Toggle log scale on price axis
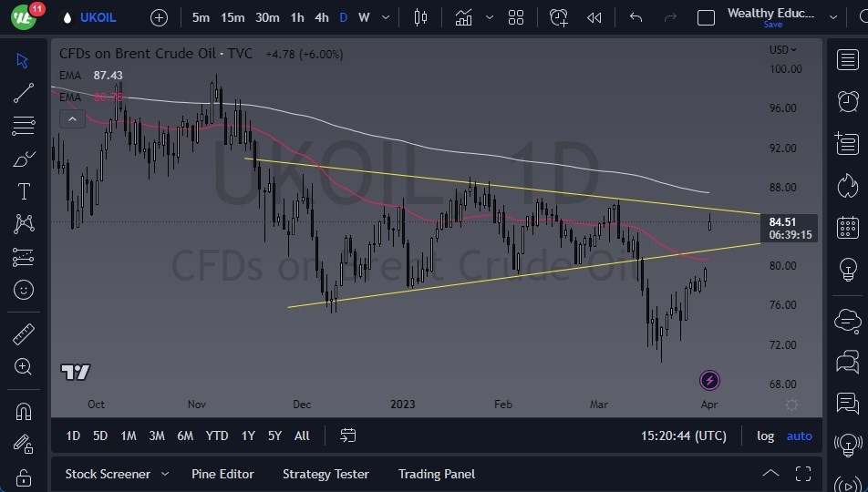Screen dimensions: 868x492 point(765,436)
